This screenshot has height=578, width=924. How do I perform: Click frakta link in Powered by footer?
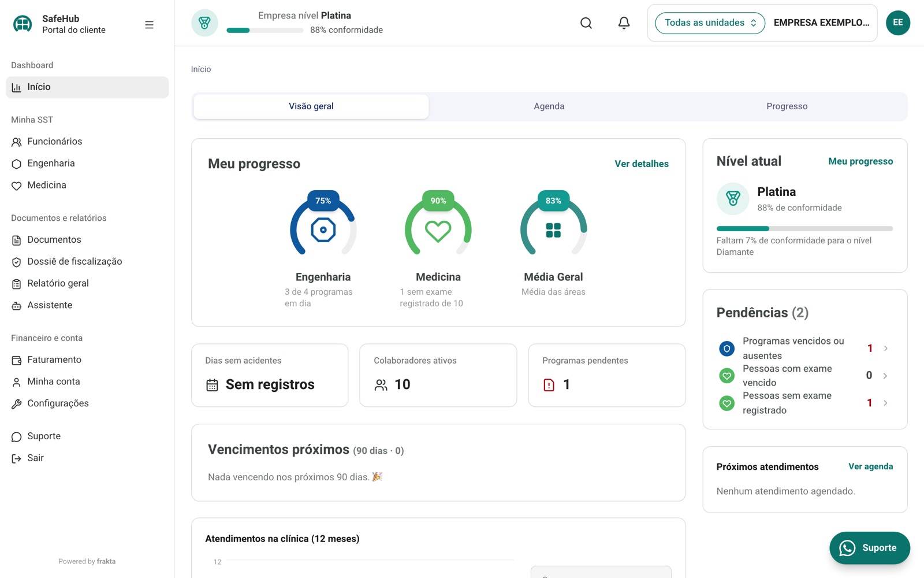click(x=106, y=561)
